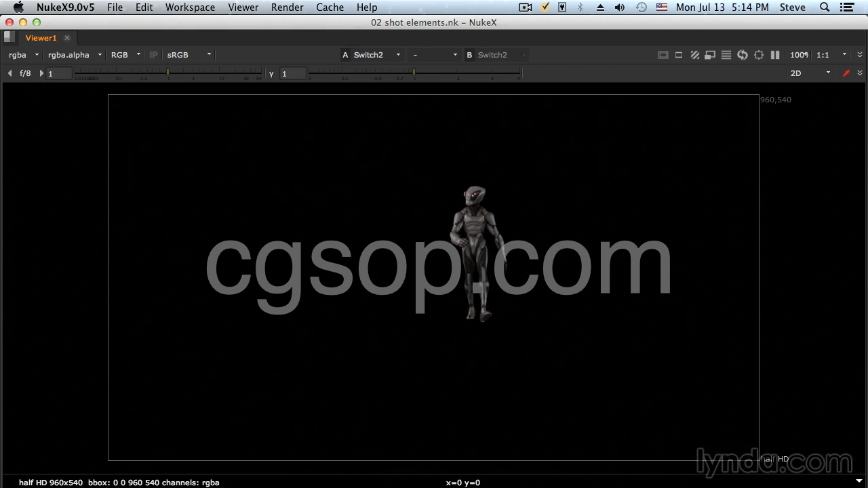Open the Apple menu
Viewport: 868px width, 488px height.
pyautogui.click(x=18, y=7)
